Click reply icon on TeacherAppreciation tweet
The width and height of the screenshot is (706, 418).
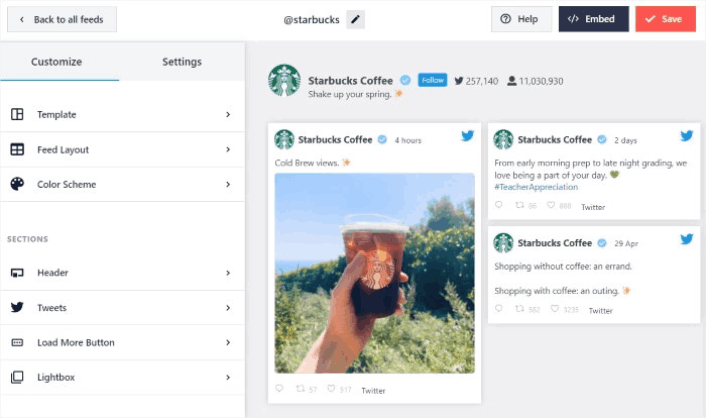coord(498,204)
